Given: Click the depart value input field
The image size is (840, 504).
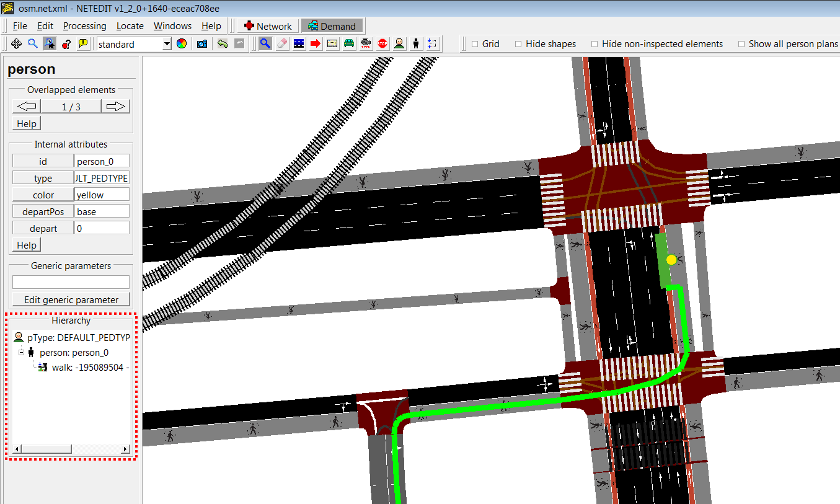Looking at the screenshot, I should [x=102, y=228].
